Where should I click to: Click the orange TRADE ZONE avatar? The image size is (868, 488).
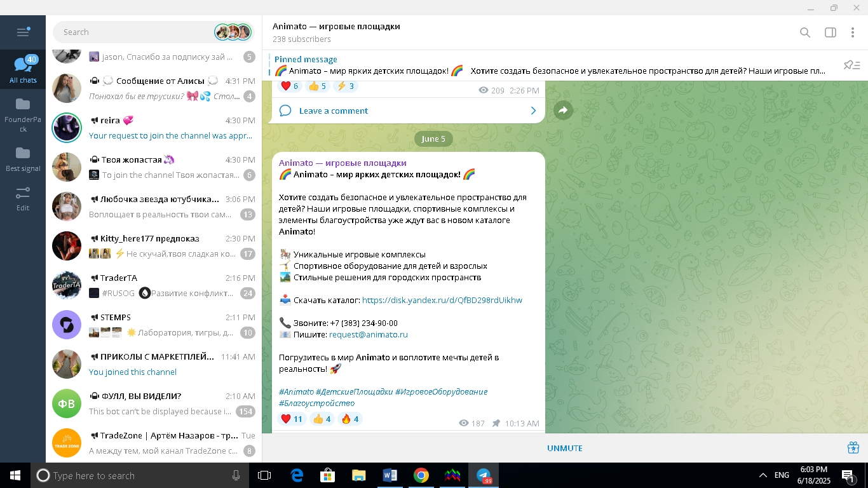click(67, 444)
